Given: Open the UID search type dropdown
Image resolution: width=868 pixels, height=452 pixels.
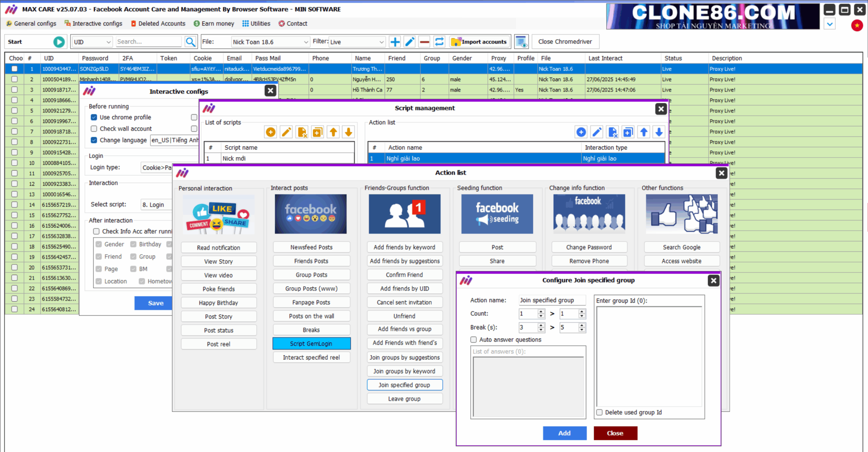Looking at the screenshot, I should click(92, 42).
